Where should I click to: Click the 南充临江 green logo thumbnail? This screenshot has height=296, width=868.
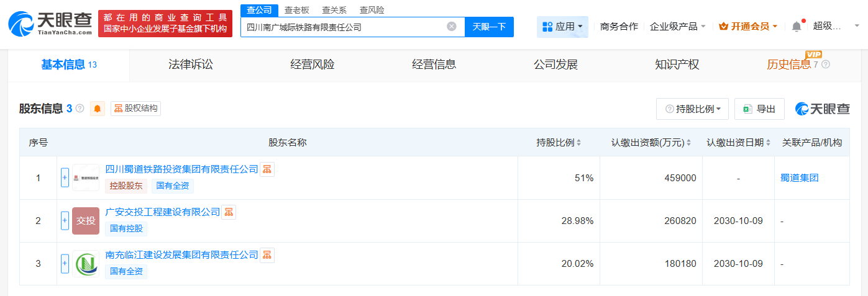pyautogui.click(x=85, y=264)
